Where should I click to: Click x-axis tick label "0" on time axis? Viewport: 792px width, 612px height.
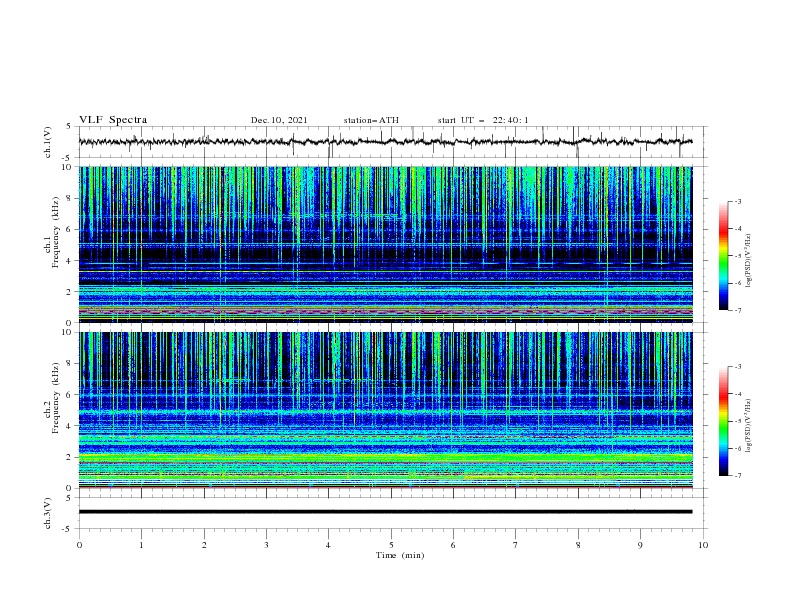point(79,545)
